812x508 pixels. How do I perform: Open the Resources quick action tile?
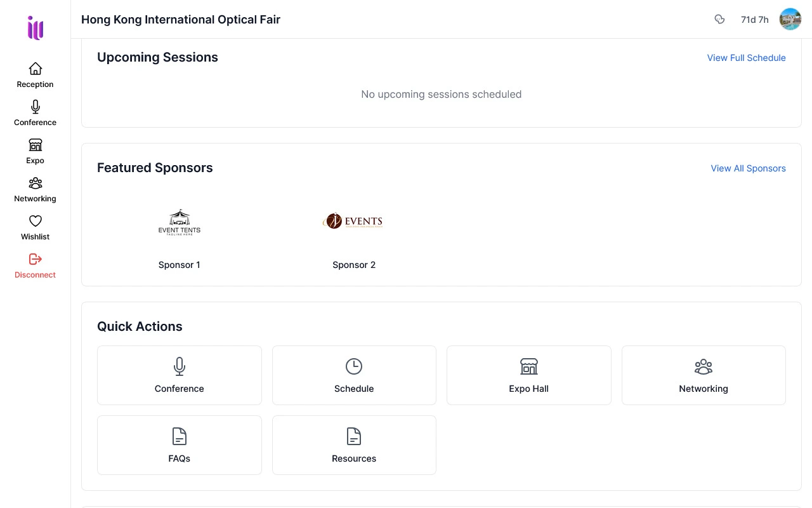click(x=354, y=444)
